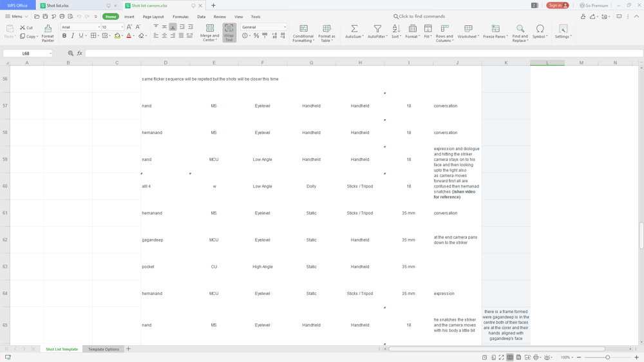
Task: Toggle Wrap Text for the cell
Action: click(229, 33)
